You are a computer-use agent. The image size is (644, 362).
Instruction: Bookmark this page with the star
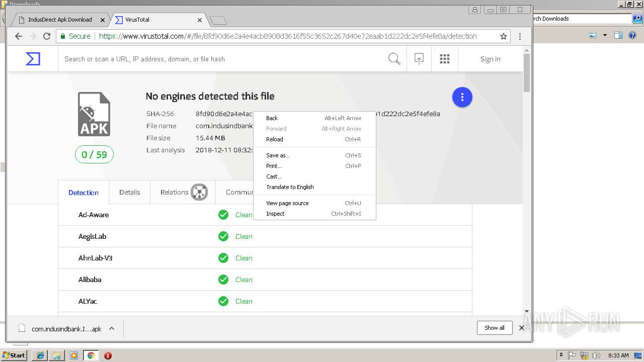tap(504, 36)
